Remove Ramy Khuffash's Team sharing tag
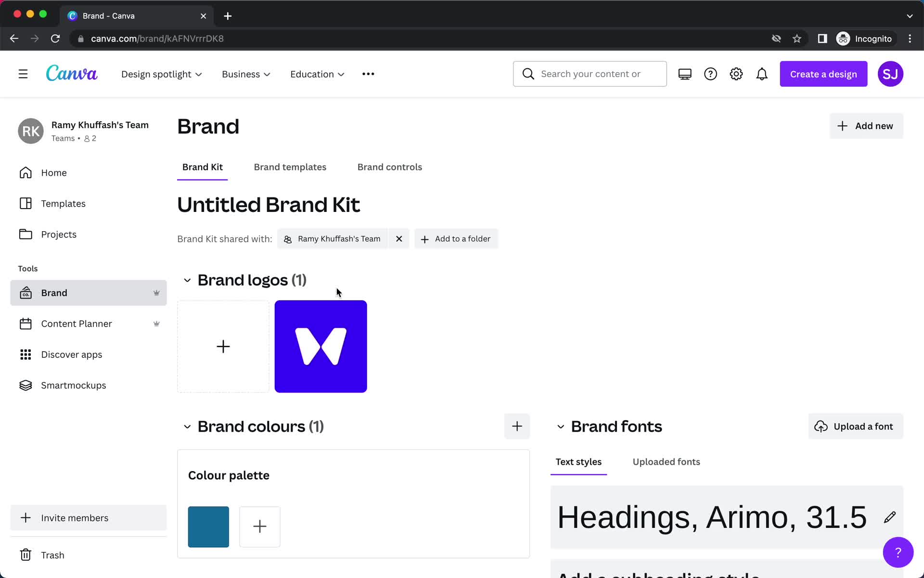Viewport: 924px width, 578px height. coord(398,238)
